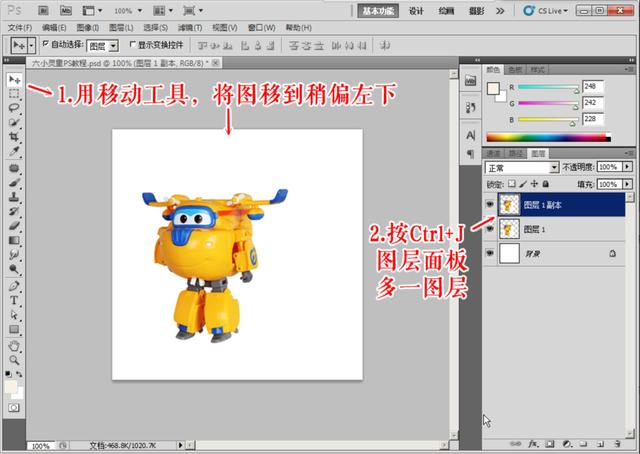Open the 图像(I) menu
Screen dimensions: 640x454
pos(88,28)
